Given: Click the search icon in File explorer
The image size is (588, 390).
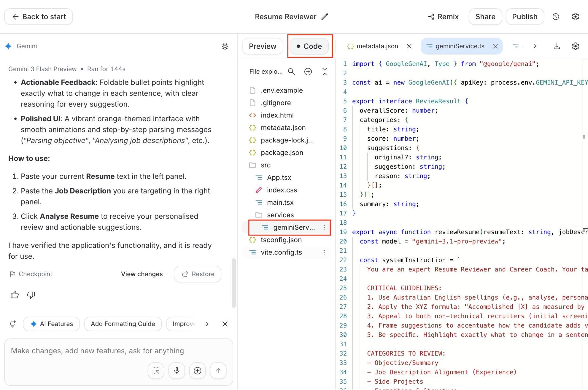Looking at the screenshot, I should tap(291, 72).
